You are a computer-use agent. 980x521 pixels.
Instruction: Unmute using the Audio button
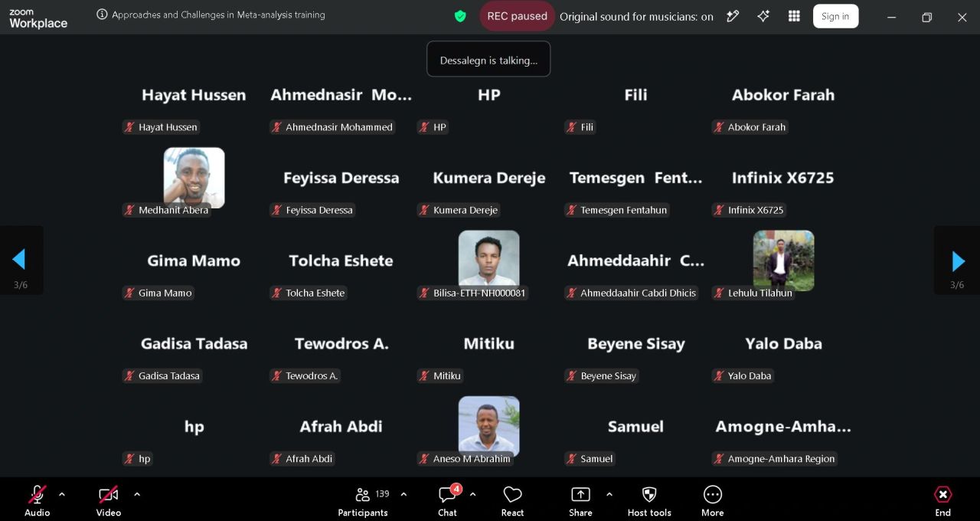point(37,501)
